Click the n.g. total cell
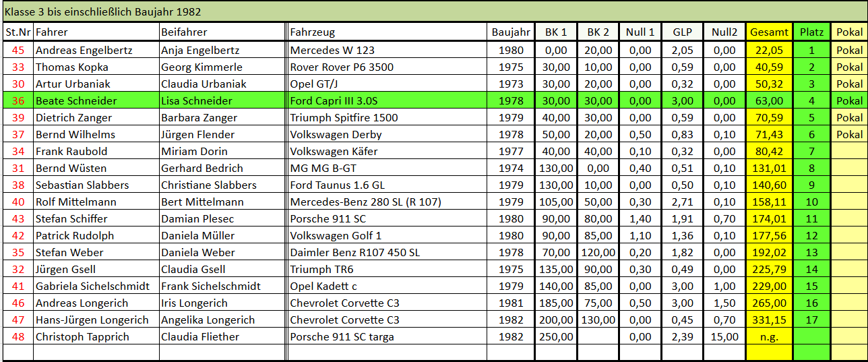Screen dimensions: 868x362 769,336
